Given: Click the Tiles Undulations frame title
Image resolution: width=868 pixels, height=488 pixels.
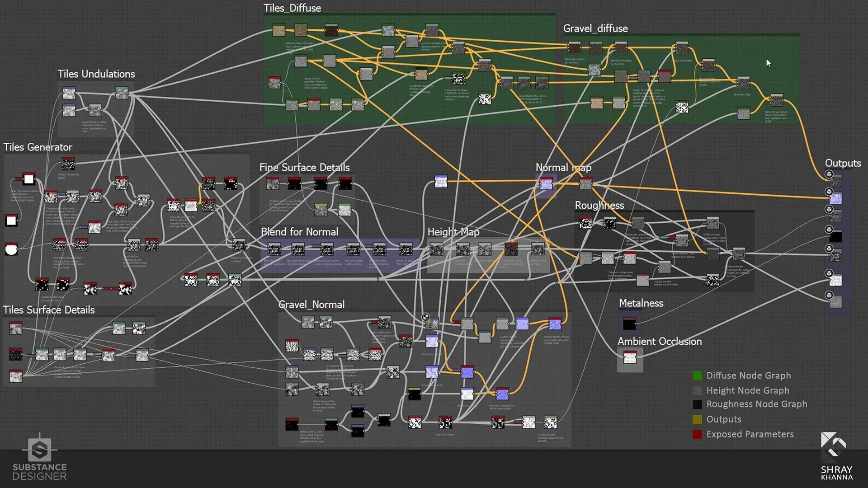Looking at the screenshot, I should tap(96, 74).
